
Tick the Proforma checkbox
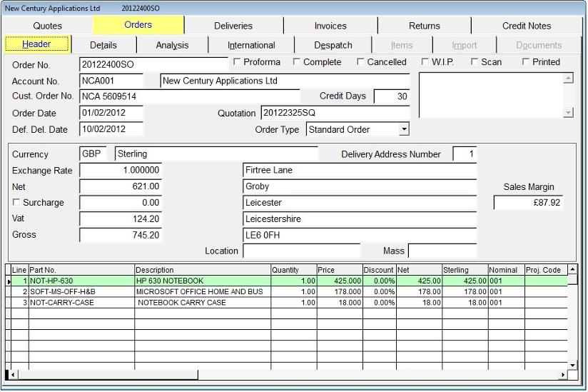point(238,62)
